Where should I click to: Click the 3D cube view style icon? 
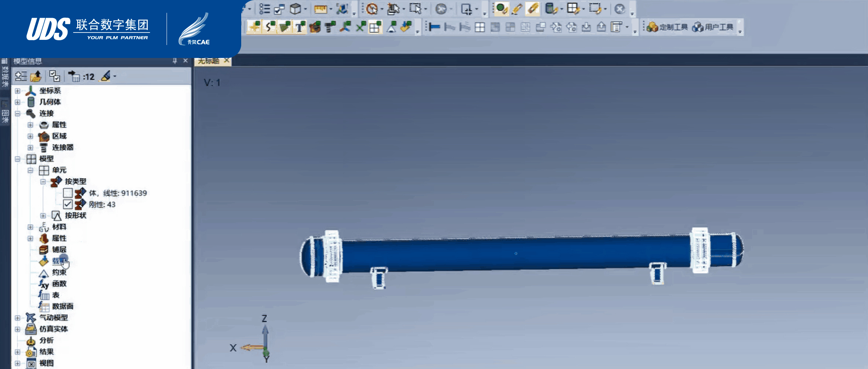click(295, 9)
